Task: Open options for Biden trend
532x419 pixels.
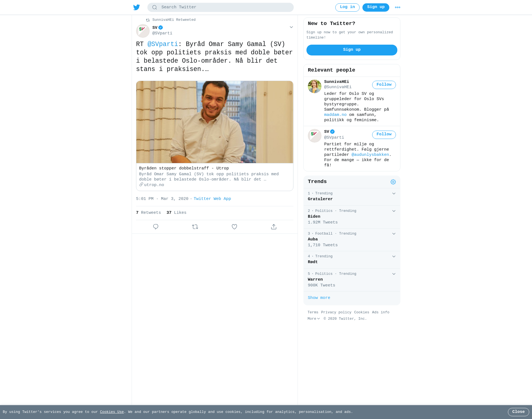Action: 394,211
